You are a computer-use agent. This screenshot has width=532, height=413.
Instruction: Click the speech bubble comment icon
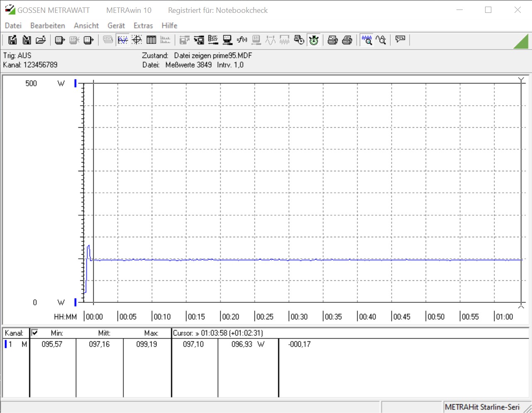[x=400, y=39]
